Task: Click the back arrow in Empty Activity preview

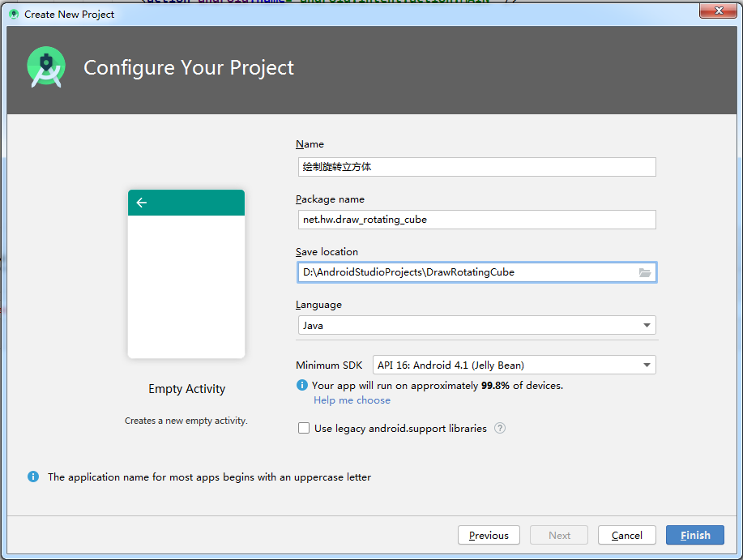Action: 141,203
